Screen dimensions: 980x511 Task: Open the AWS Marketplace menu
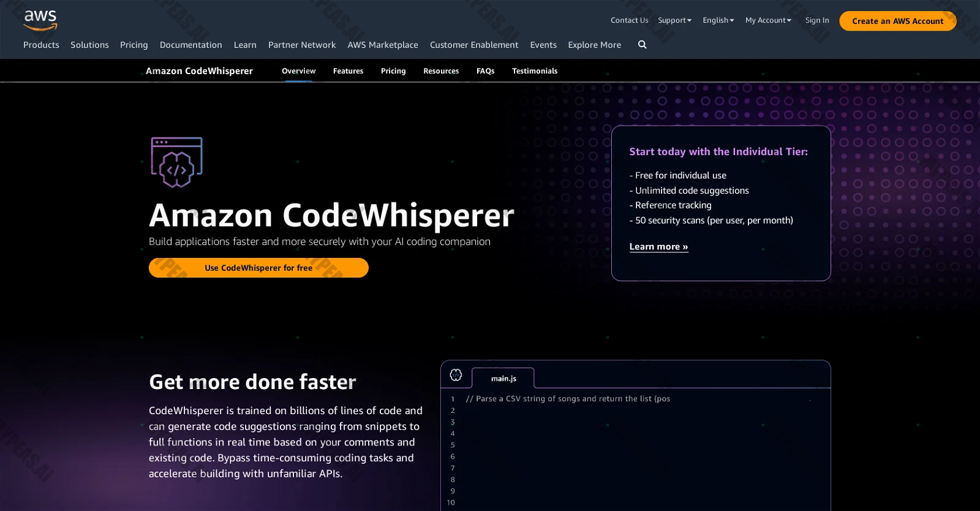pos(383,45)
